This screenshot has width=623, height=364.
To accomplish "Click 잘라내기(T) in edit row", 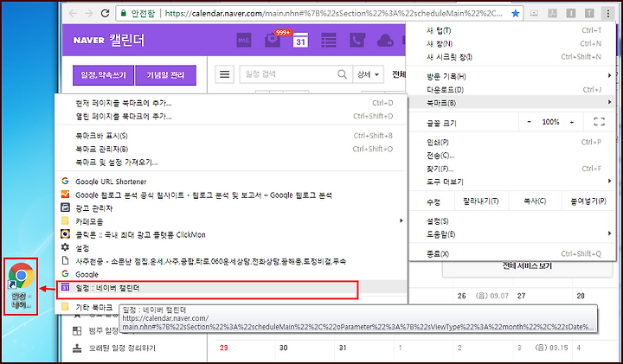I will point(481,201).
